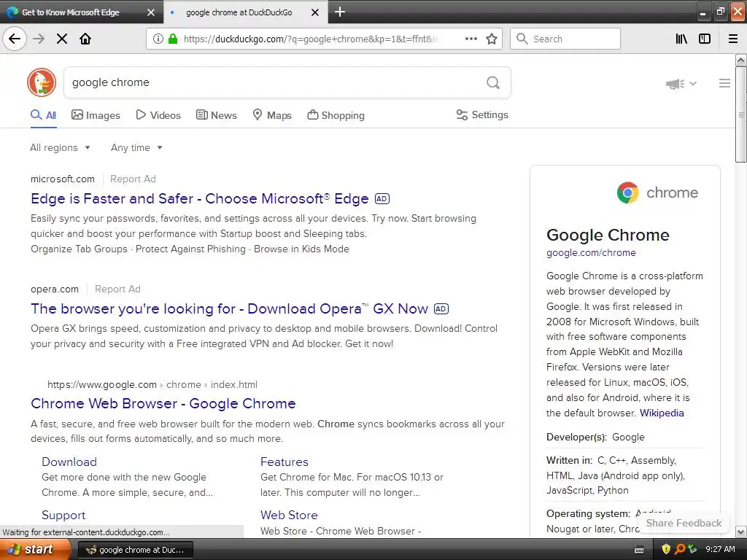
Task: Click the page vertical scrollbar thumb
Action: (741, 114)
